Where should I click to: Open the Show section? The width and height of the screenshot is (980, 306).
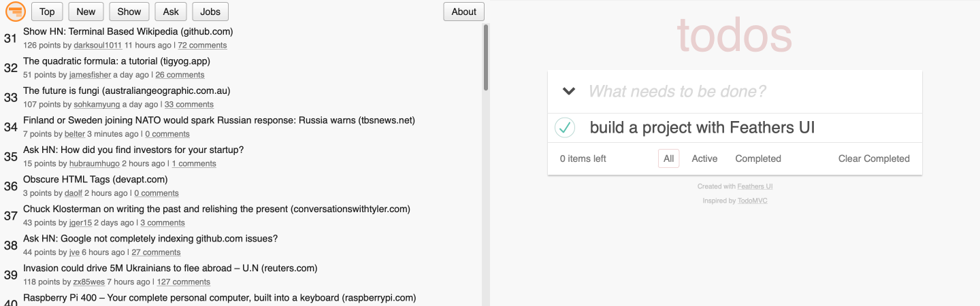click(x=129, y=12)
